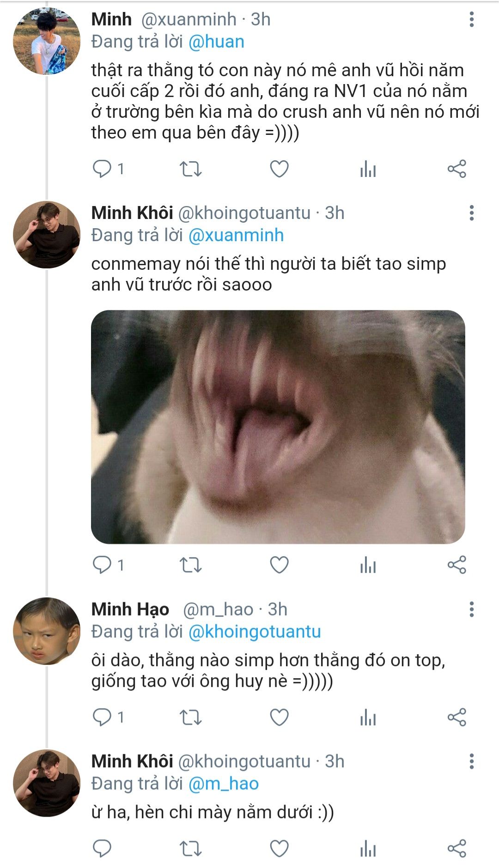Screen dimensions: 499x868
Task: Like Minh Khôi's tweet with cat image
Action: pos(279,565)
